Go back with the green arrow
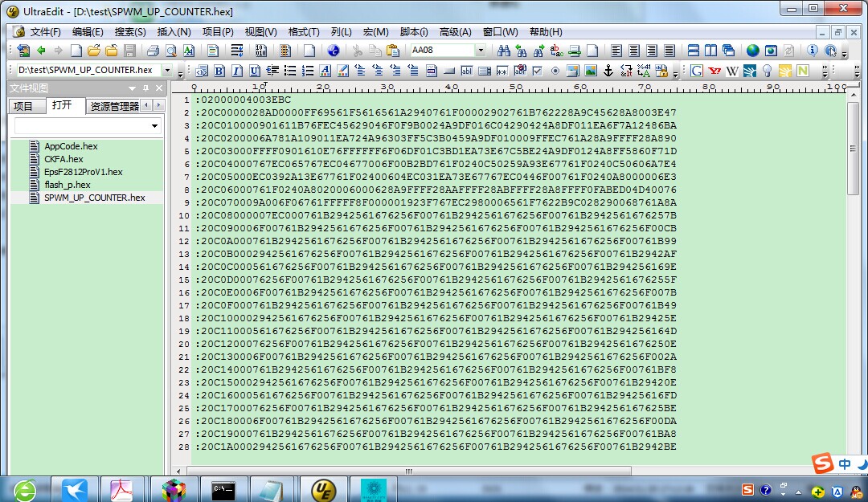This screenshot has height=502, width=868. tap(41, 51)
